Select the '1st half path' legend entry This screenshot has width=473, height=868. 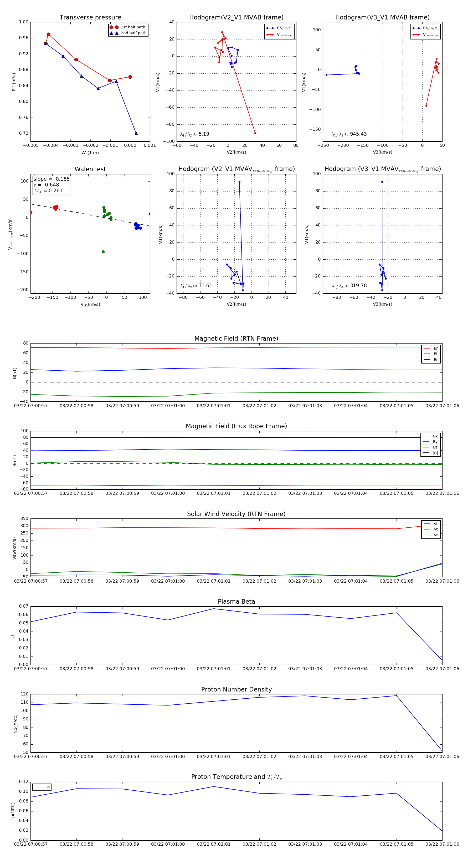[128, 27]
